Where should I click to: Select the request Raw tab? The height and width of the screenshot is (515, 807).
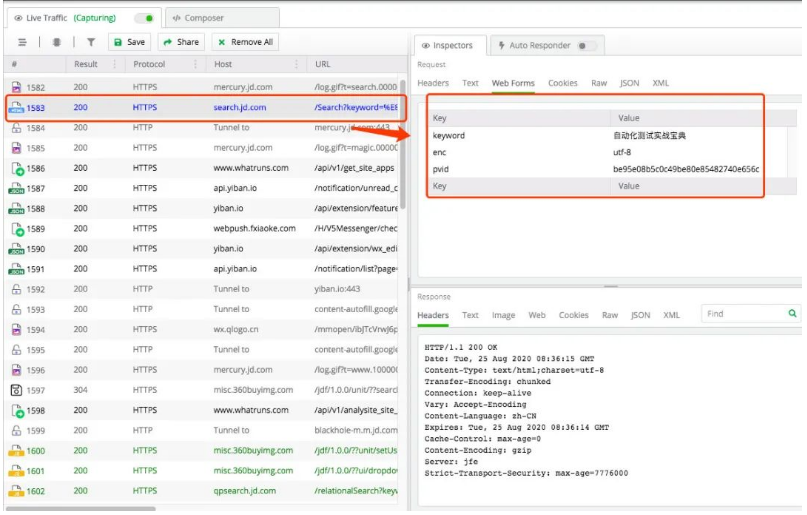(x=599, y=83)
